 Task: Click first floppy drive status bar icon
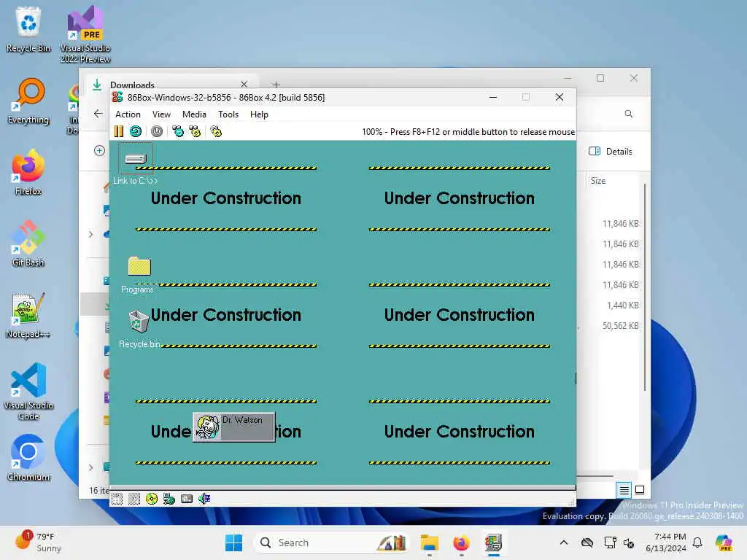coord(117,499)
